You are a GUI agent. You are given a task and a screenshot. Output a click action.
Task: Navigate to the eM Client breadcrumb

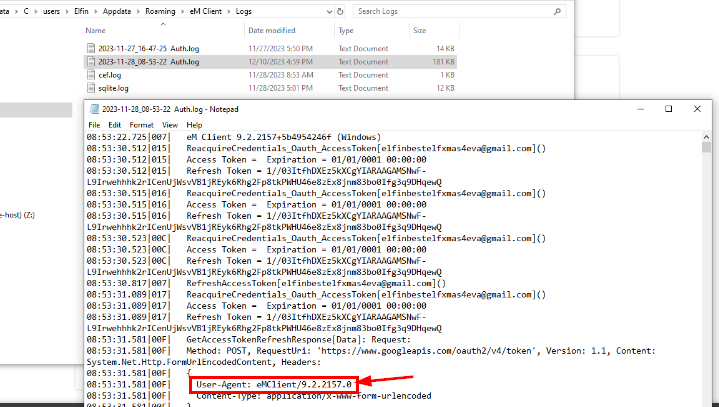pos(205,11)
